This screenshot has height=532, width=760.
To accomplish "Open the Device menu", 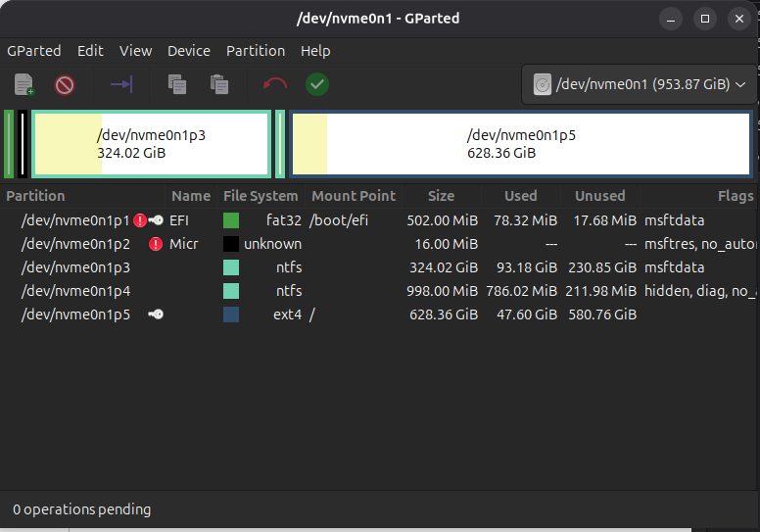I will tap(189, 51).
